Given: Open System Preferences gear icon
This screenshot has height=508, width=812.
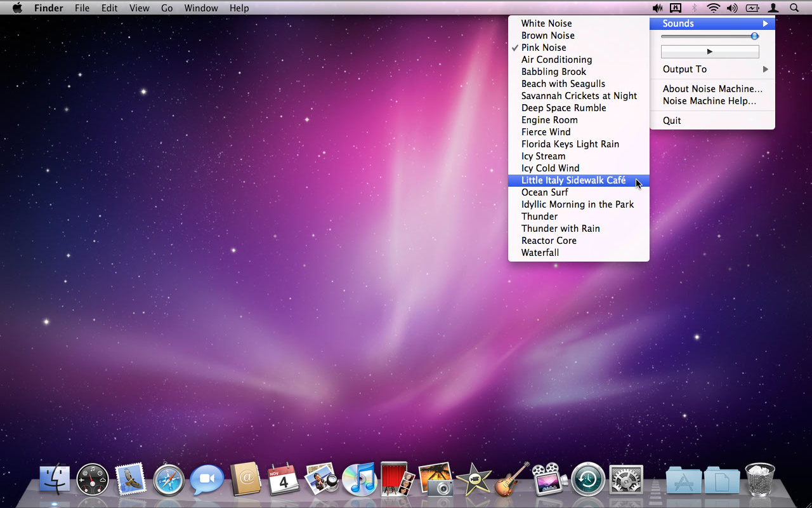Looking at the screenshot, I should pos(626,479).
